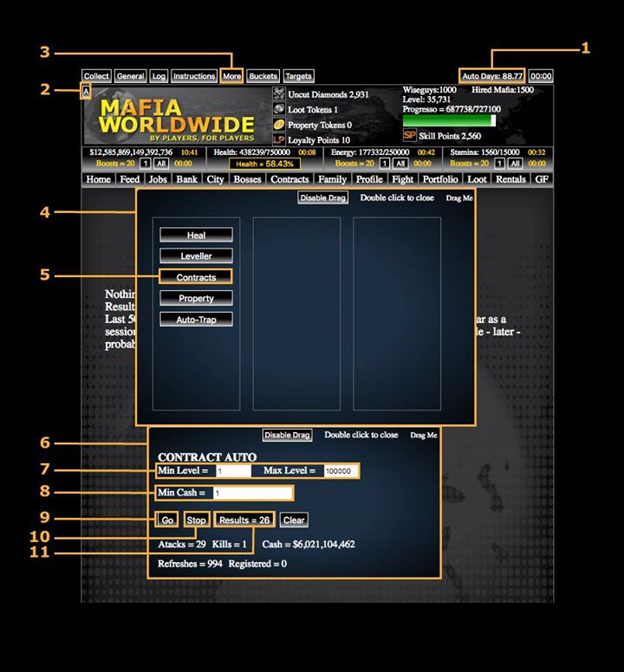The width and height of the screenshot is (624, 672).
Task: Click the 00:00 timer button at top right
Action: [x=541, y=76]
